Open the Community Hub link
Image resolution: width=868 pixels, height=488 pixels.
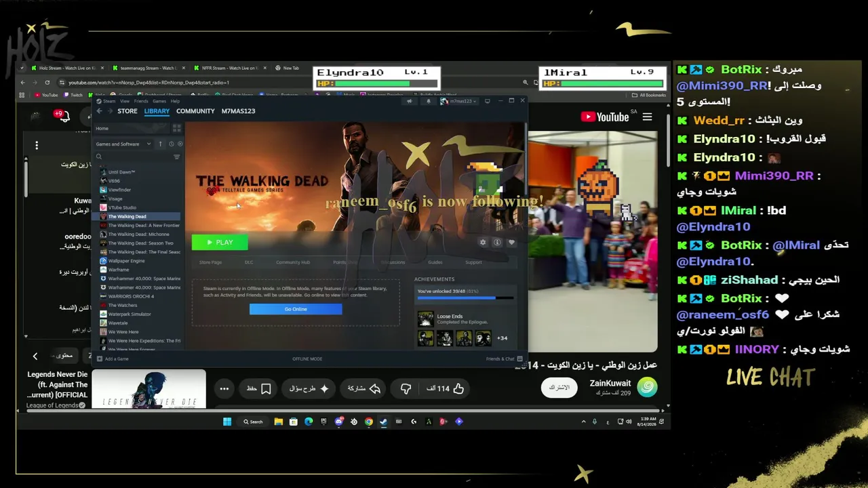293,262
